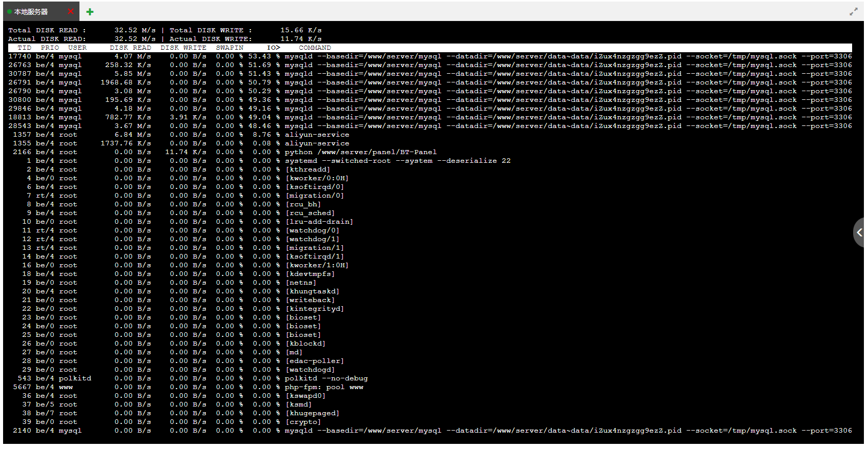Viewport: 868px width, 449px height.
Task: Click the [watchdogd] process entry
Action: (310, 370)
